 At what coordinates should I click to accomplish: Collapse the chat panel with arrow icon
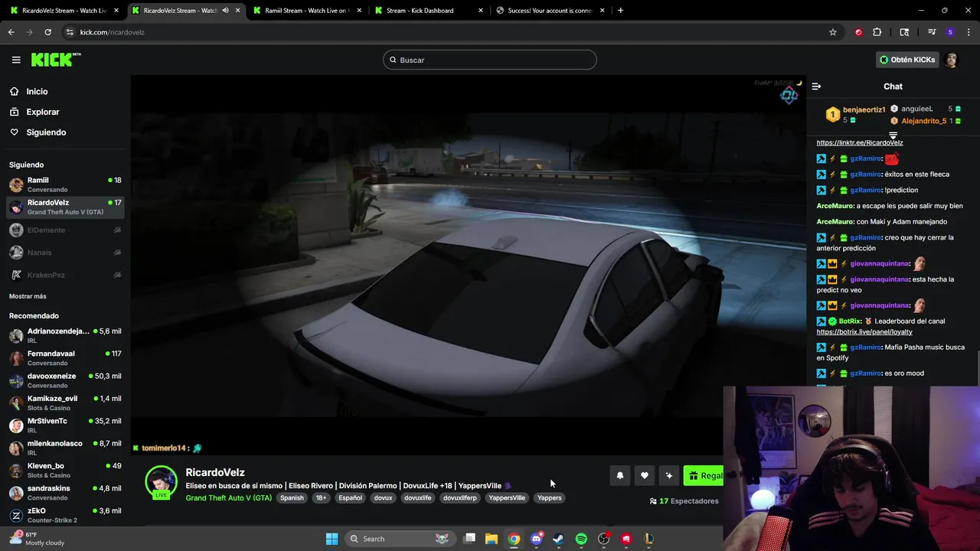[x=816, y=86]
